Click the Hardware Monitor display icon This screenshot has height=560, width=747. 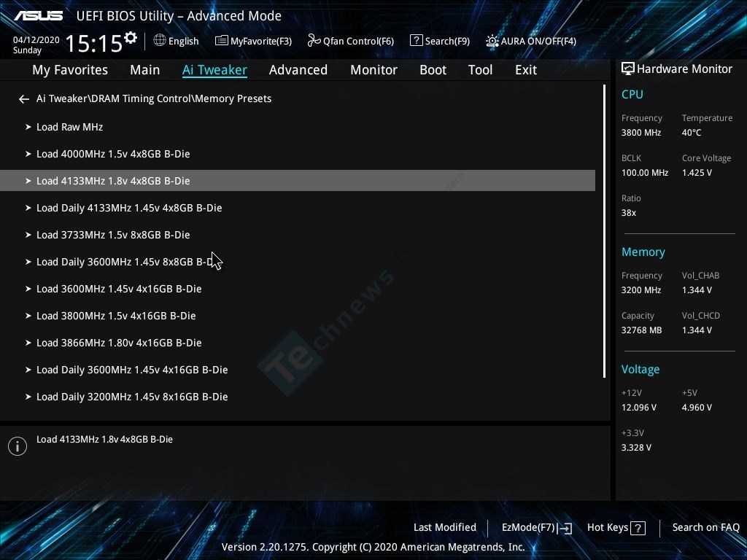[628, 69]
